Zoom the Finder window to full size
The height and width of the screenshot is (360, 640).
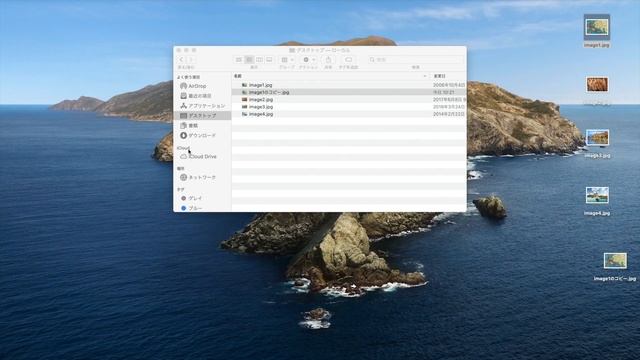click(x=194, y=50)
